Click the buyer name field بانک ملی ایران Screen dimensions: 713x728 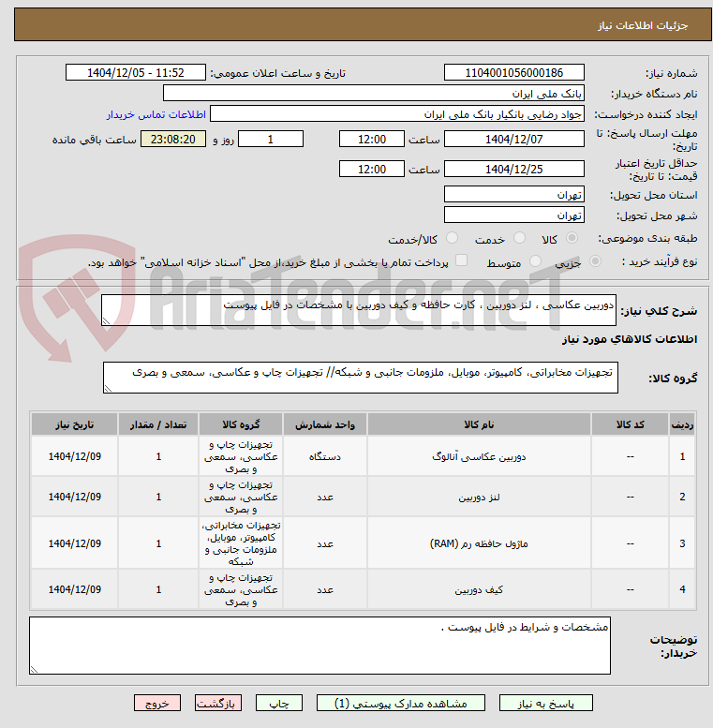374,93
